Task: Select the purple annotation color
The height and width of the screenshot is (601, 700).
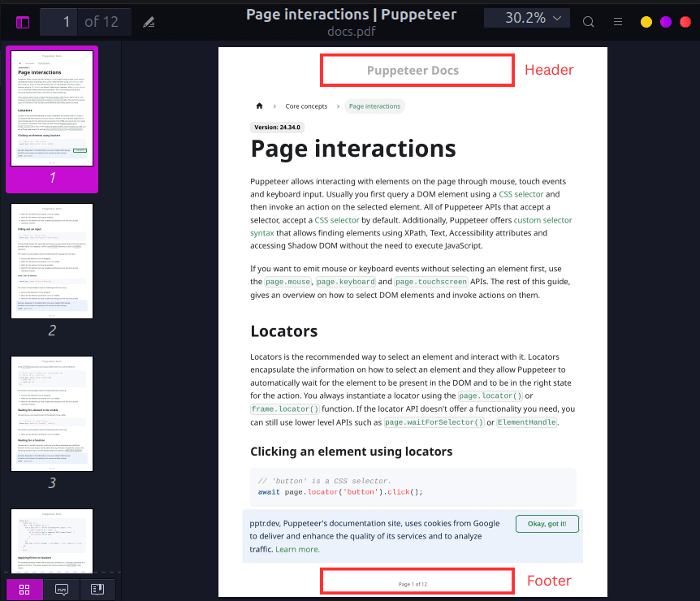Action: [x=666, y=21]
